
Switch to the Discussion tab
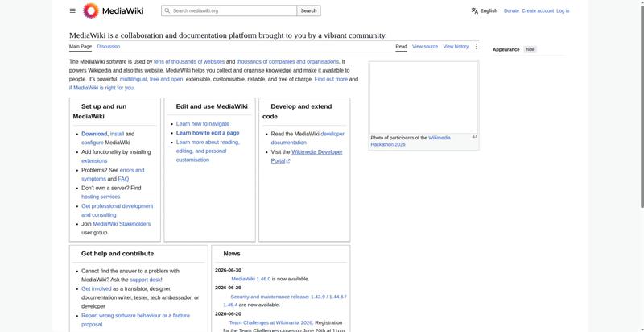109,47
